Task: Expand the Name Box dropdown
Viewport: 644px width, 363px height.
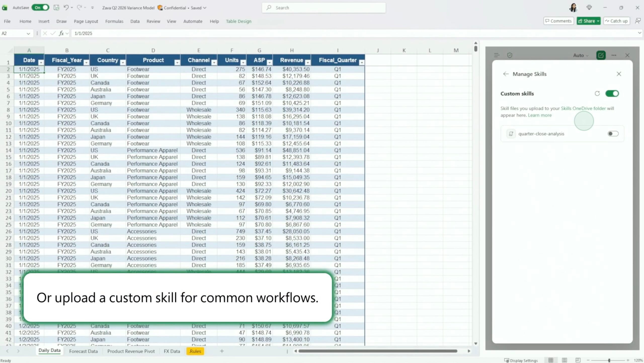Action: [x=28, y=33]
